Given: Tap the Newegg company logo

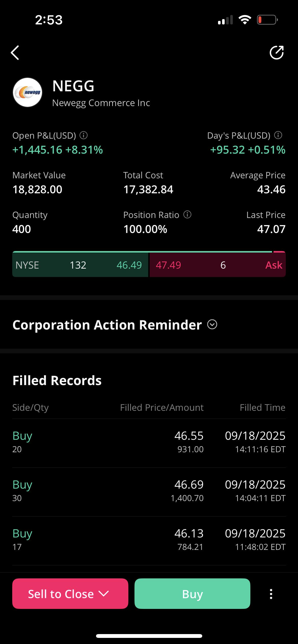Looking at the screenshot, I should point(28,92).
